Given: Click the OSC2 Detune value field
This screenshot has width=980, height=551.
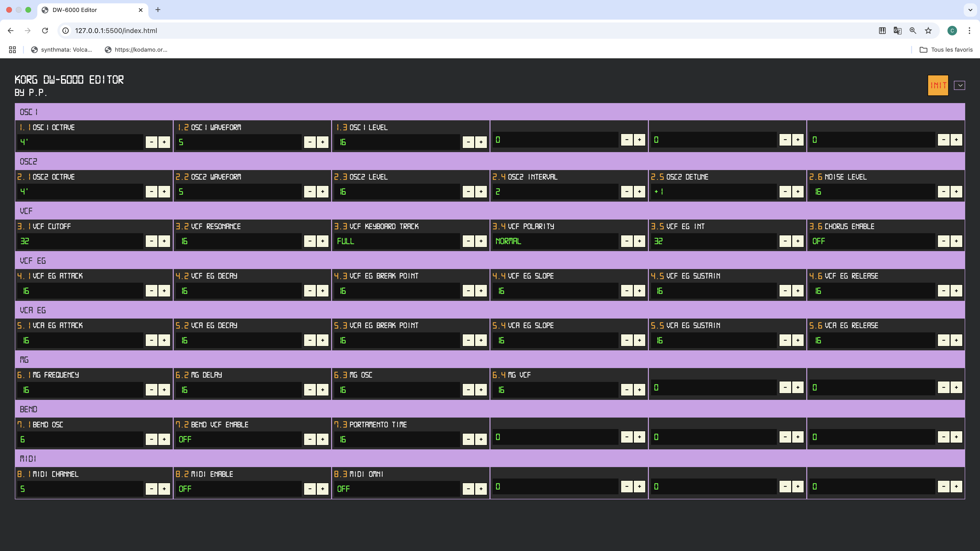Looking at the screenshot, I should [x=714, y=192].
